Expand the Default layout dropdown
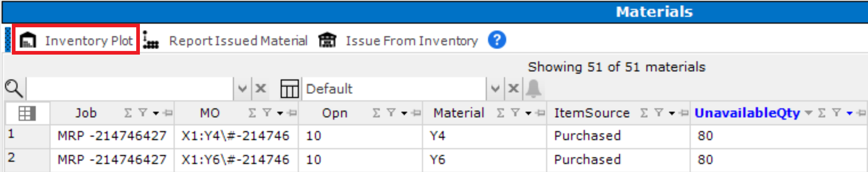The image size is (868, 172). tap(495, 88)
